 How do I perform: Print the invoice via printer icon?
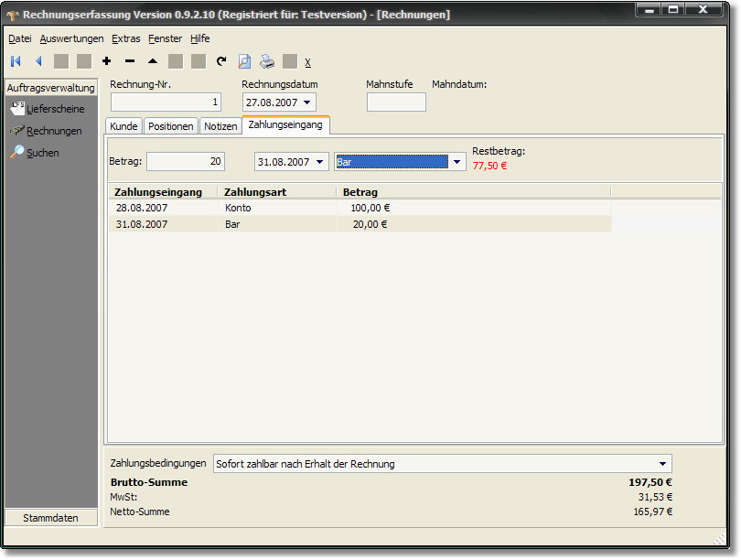[267, 61]
